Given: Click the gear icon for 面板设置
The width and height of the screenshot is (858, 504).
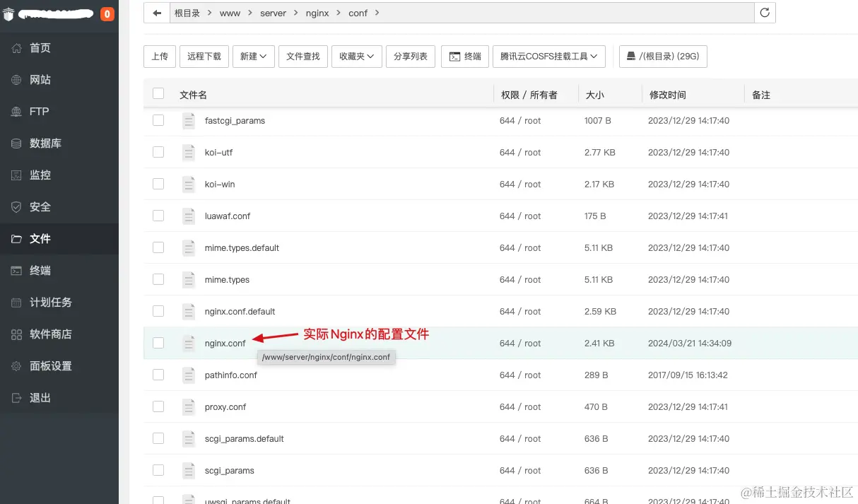Looking at the screenshot, I should [x=16, y=366].
